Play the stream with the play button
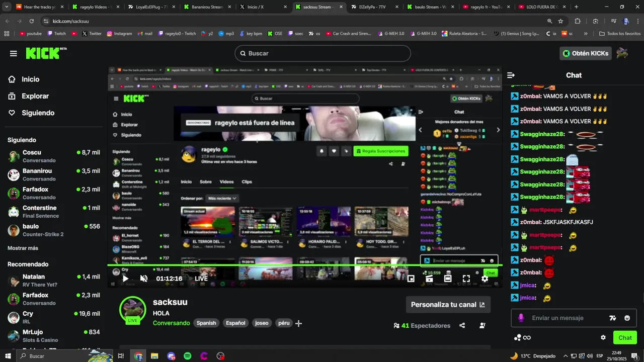 [x=125, y=279]
